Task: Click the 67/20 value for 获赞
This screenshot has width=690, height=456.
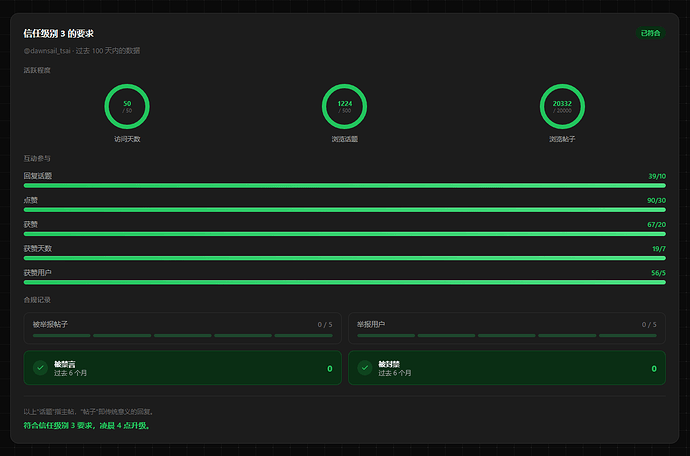Action: click(x=656, y=224)
